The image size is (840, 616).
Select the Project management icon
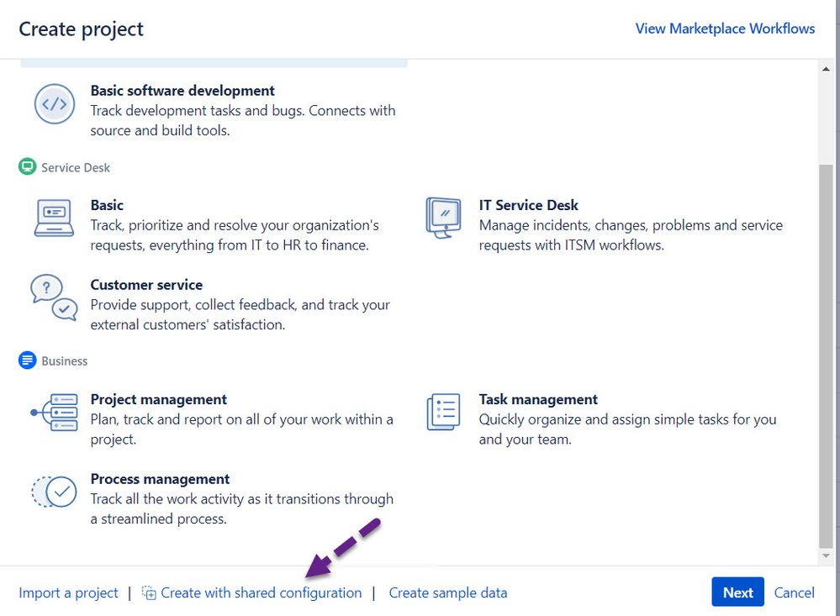pyautogui.click(x=54, y=413)
